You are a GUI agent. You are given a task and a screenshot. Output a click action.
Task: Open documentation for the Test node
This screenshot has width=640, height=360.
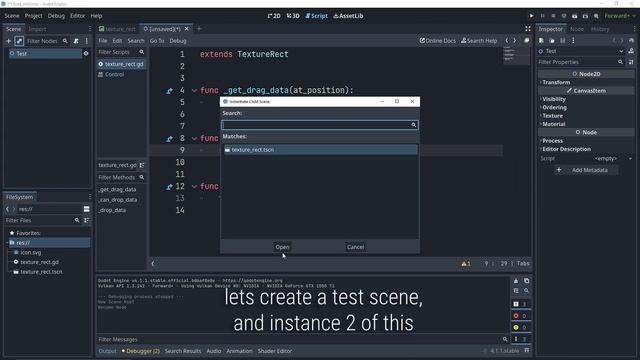(x=631, y=51)
